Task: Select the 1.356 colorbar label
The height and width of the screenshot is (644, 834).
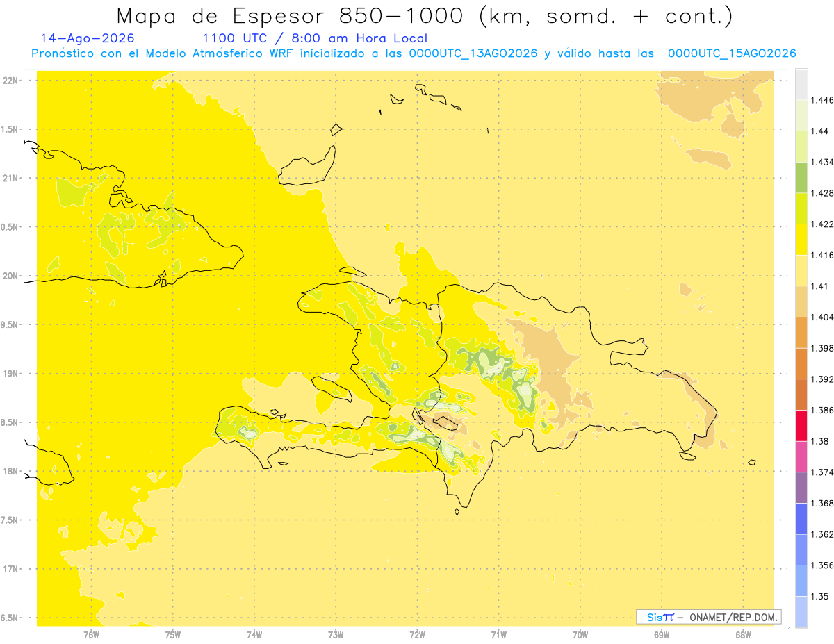Action: pyautogui.click(x=824, y=565)
